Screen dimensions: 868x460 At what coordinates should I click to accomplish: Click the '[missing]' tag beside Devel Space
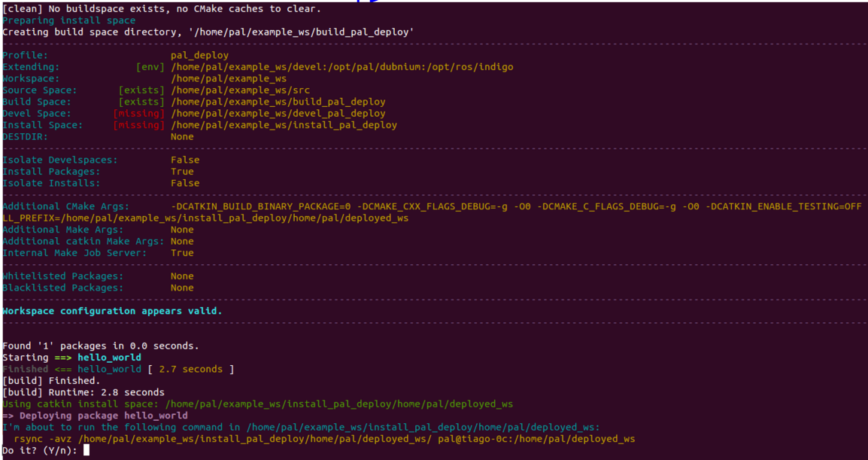pos(139,114)
